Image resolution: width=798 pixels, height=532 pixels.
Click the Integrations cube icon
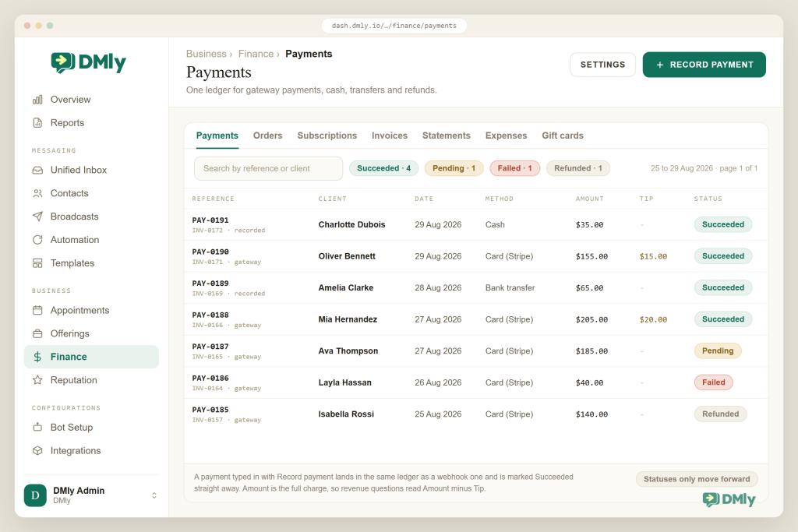(x=37, y=451)
